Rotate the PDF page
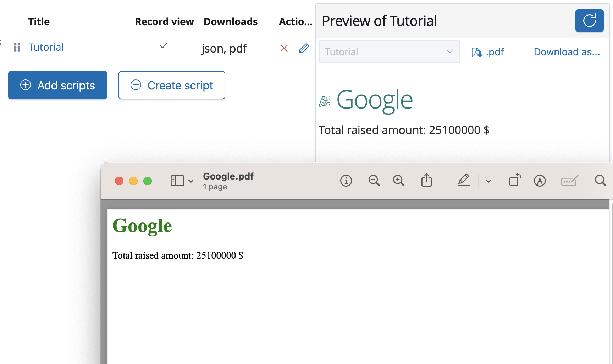 [x=515, y=180]
